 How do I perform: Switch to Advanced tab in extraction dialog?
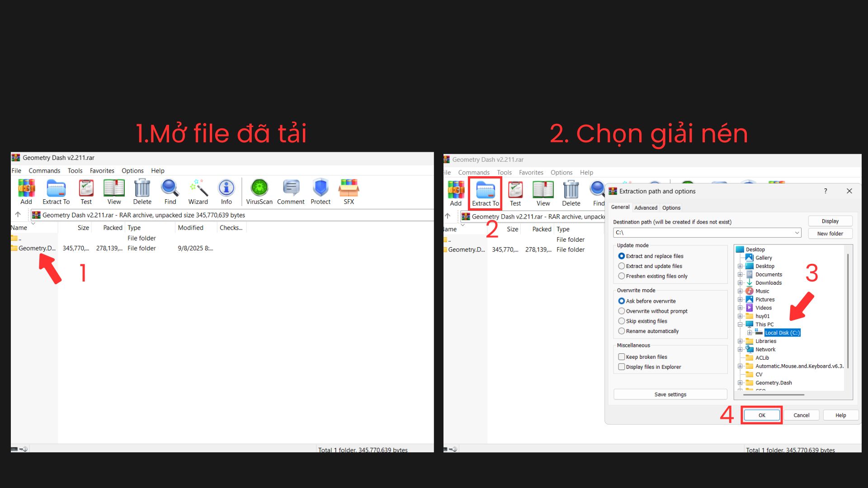(646, 208)
